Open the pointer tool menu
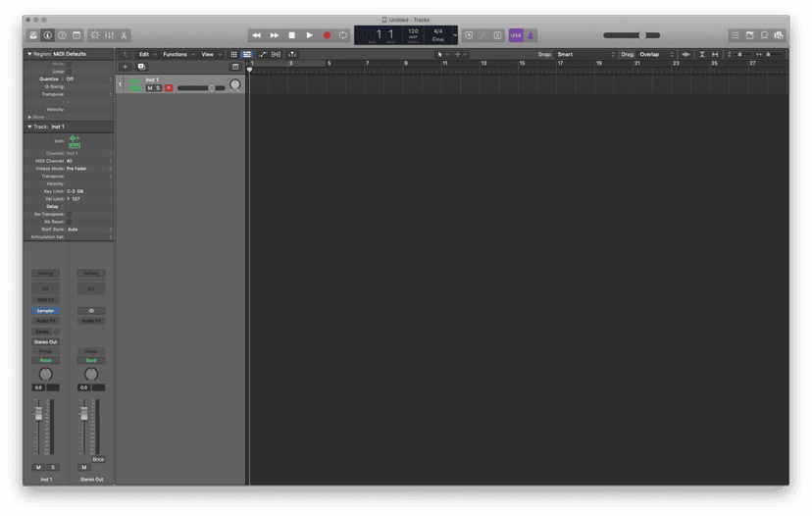The image size is (812, 516). coord(442,54)
